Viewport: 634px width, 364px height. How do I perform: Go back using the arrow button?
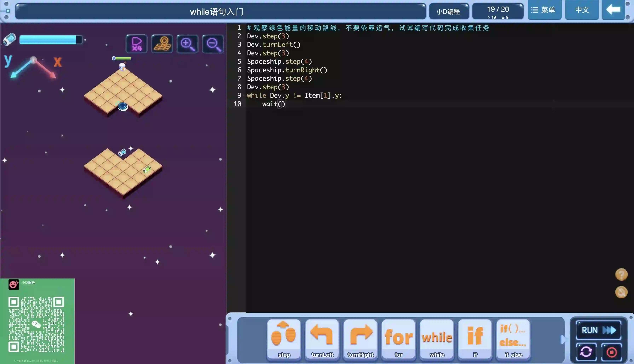pos(613,10)
